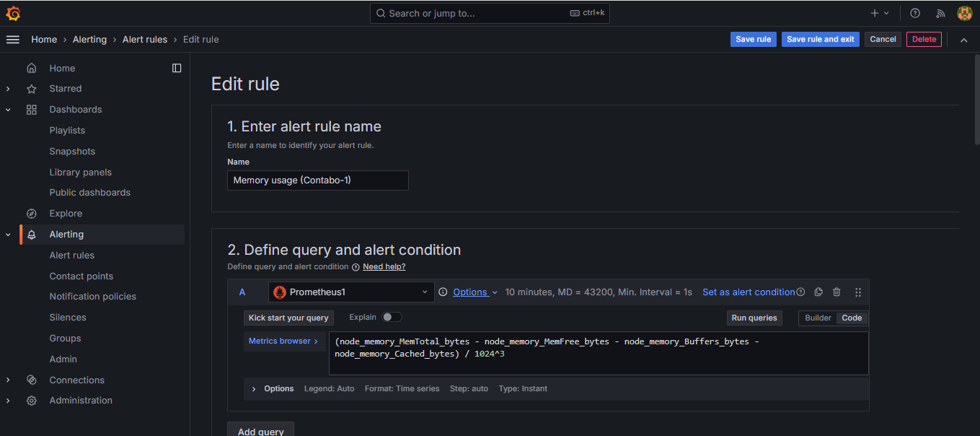Click the dock sidebar panel icon
The image size is (980, 436).
coord(177,68)
